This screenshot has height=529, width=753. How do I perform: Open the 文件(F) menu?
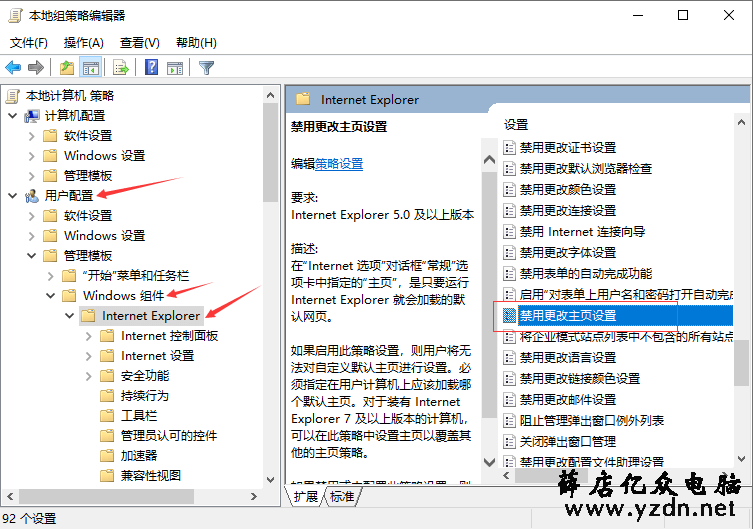click(29, 43)
